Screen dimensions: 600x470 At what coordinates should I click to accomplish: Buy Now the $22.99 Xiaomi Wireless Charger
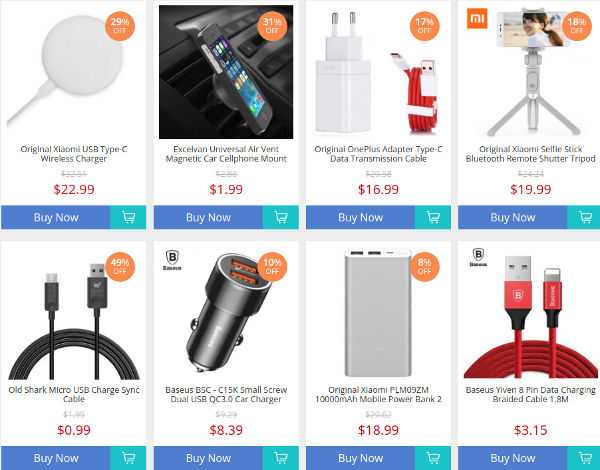coord(56,217)
